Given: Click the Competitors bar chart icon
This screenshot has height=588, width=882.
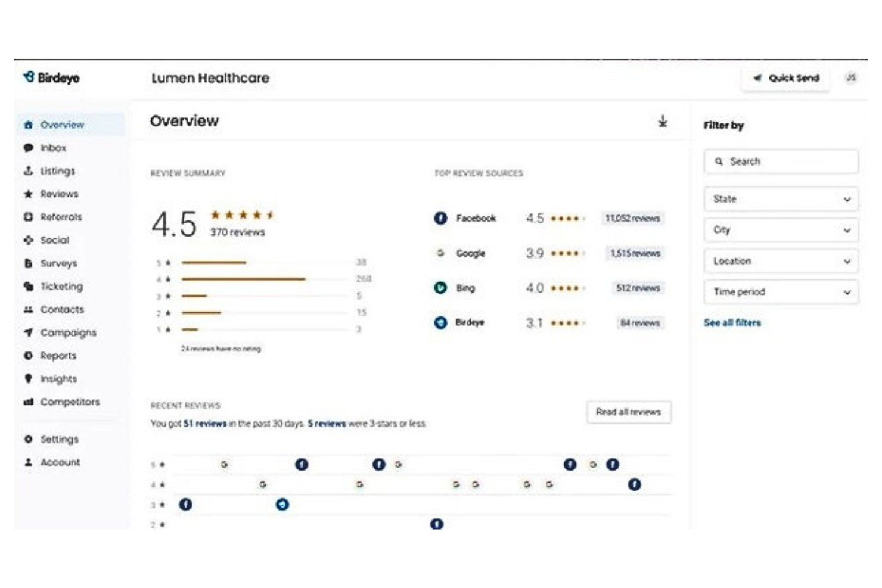Looking at the screenshot, I should tap(28, 402).
